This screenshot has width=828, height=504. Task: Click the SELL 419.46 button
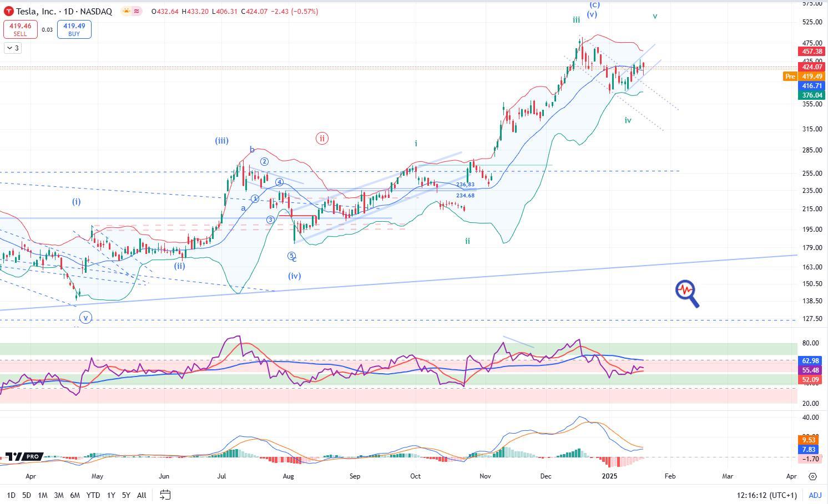[20, 29]
